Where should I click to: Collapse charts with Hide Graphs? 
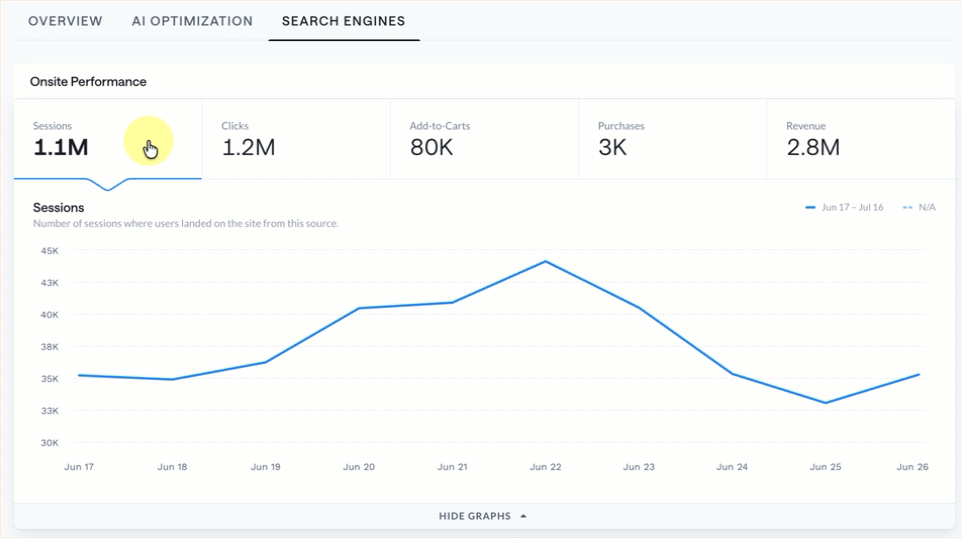pyautogui.click(x=483, y=516)
